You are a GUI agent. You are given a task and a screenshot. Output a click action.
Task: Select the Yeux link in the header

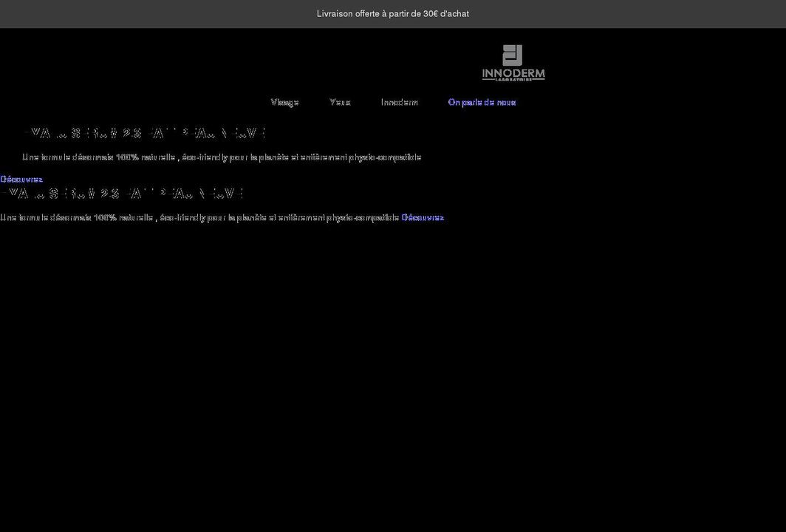340,102
